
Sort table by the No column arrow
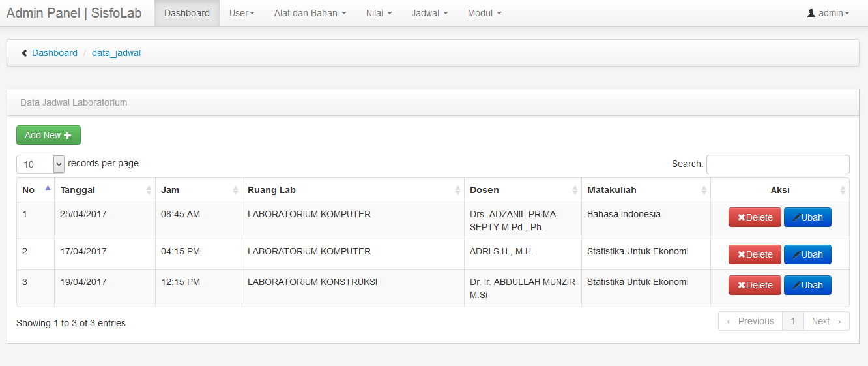click(x=48, y=189)
